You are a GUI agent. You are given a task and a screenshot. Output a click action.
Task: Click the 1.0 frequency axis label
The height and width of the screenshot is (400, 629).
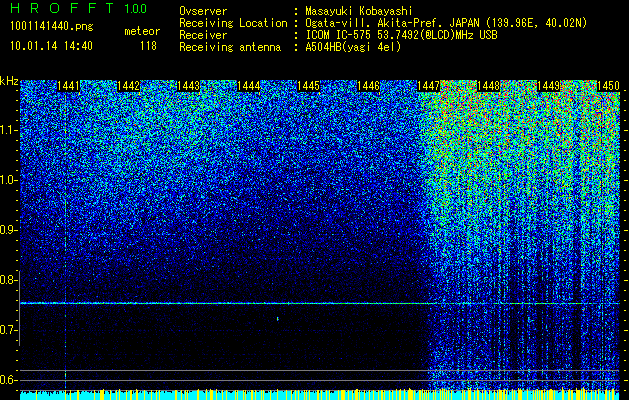click(x=9, y=180)
